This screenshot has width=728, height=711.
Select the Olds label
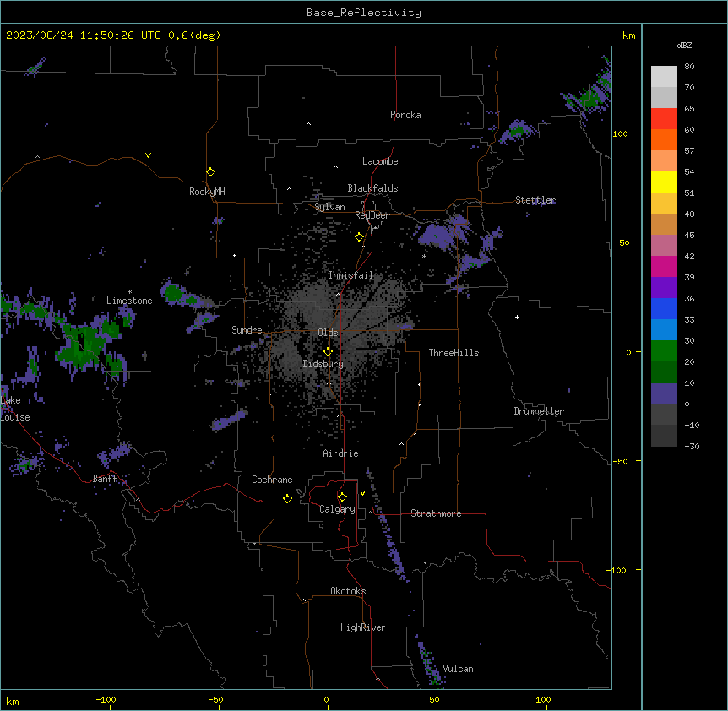pyautogui.click(x=328, y=333)
